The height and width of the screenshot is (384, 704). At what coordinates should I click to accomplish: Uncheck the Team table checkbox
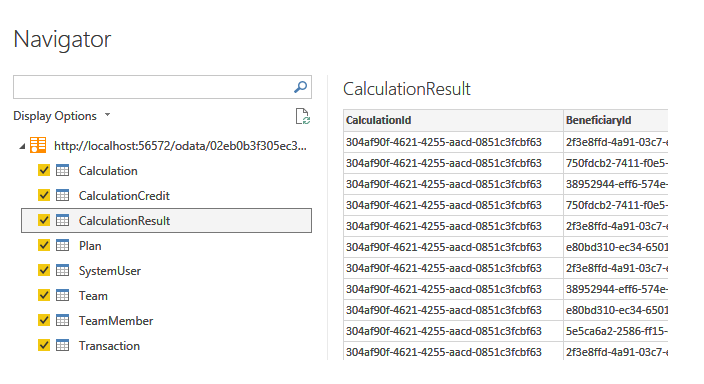(44, 296)
